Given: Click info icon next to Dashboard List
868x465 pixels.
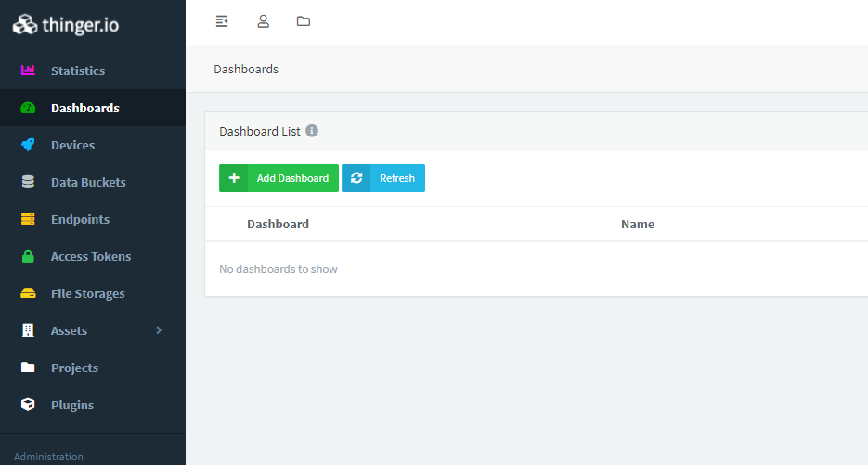Looking at the screenshot, I should [x=312, y=131].
